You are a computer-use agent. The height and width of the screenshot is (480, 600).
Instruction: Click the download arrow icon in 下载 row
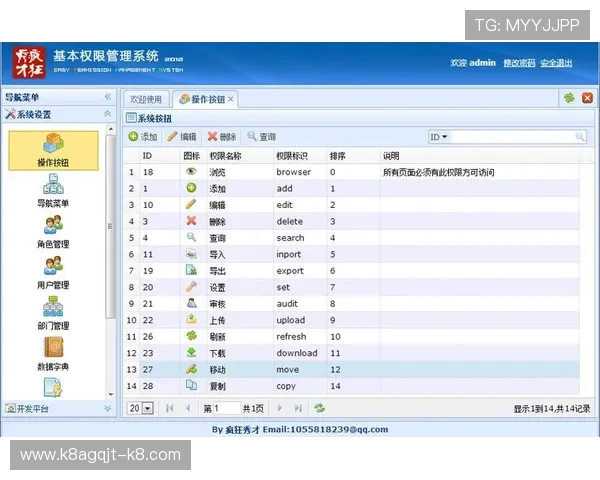click(x=191, y=352)
